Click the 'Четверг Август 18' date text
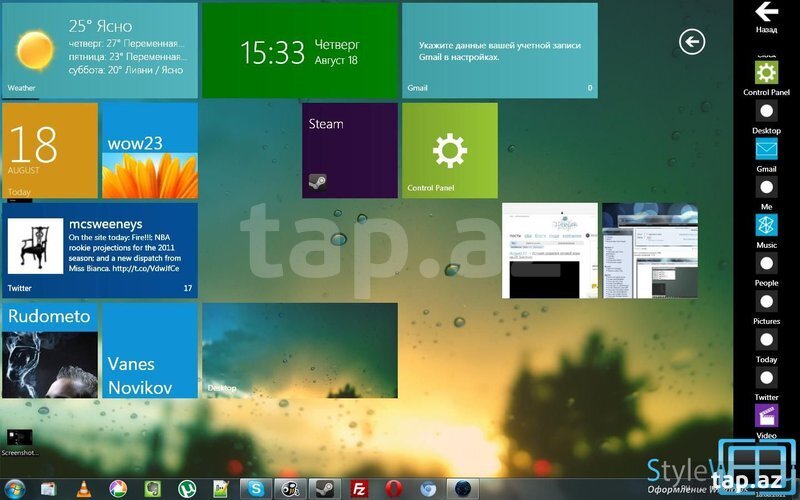 tap(337, 52)
